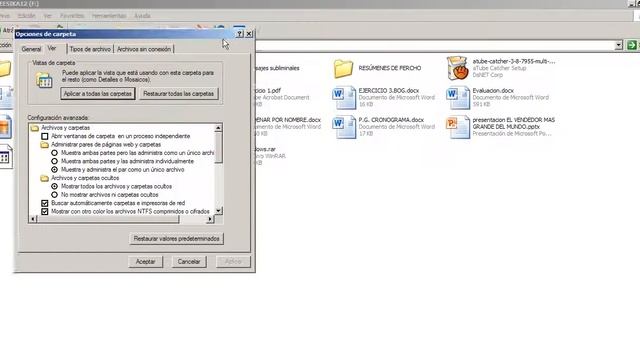Viewport: 640px width, 360px height.
Task: Click the Administrar pares de páginas folder icon
Action: click(44, 145)
